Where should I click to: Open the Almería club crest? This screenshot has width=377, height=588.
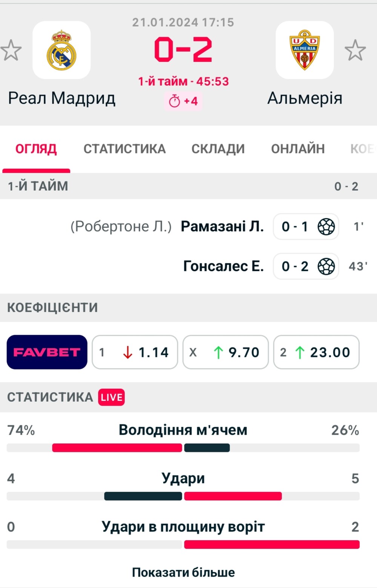[305, 50]
